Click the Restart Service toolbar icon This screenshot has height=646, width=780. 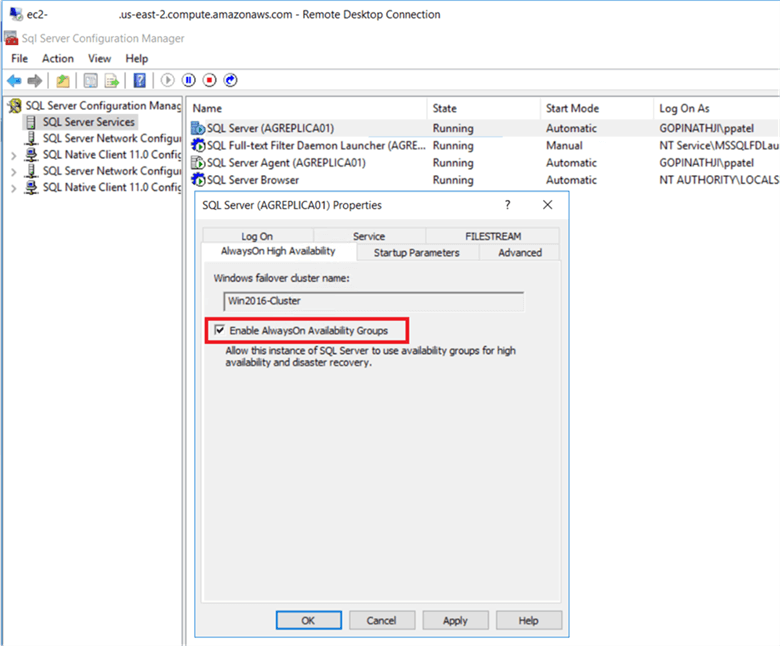coord(230,80)
